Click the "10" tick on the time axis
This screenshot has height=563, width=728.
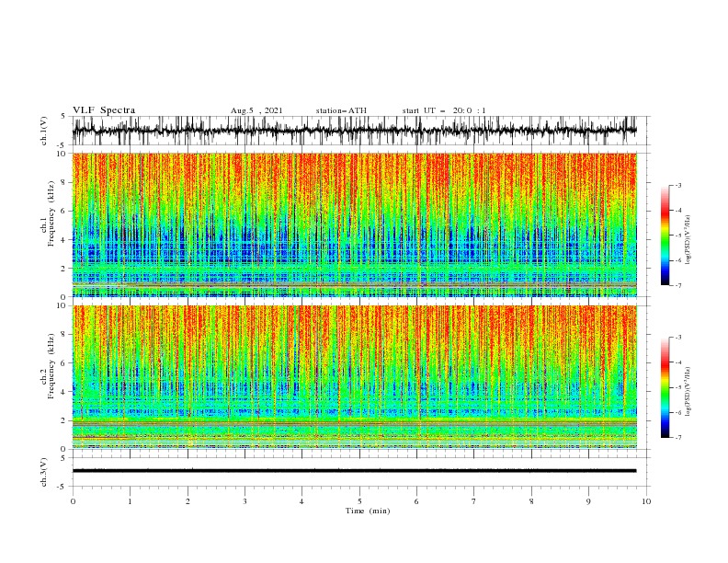click(646, 501)
